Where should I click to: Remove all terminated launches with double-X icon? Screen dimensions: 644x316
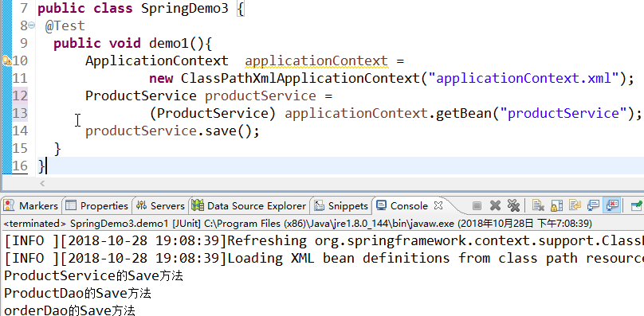pyautogui.click(x=513, y=205)
